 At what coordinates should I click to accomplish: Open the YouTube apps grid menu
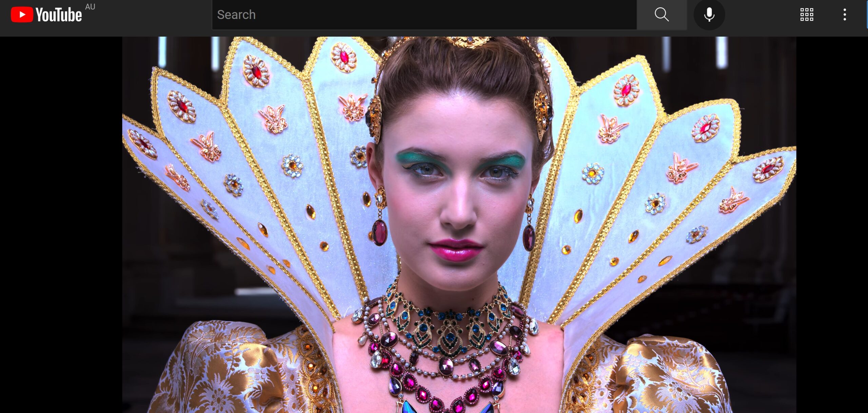pyautogui.click(x=807, y=15)
